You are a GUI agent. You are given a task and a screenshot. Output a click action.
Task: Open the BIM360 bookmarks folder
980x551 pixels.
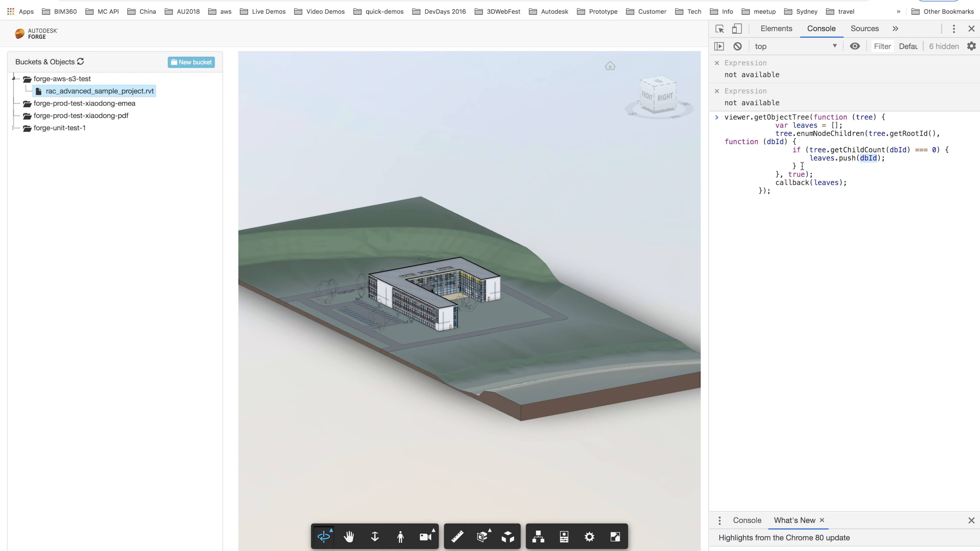pyautogui.click(x=59, y=11)
